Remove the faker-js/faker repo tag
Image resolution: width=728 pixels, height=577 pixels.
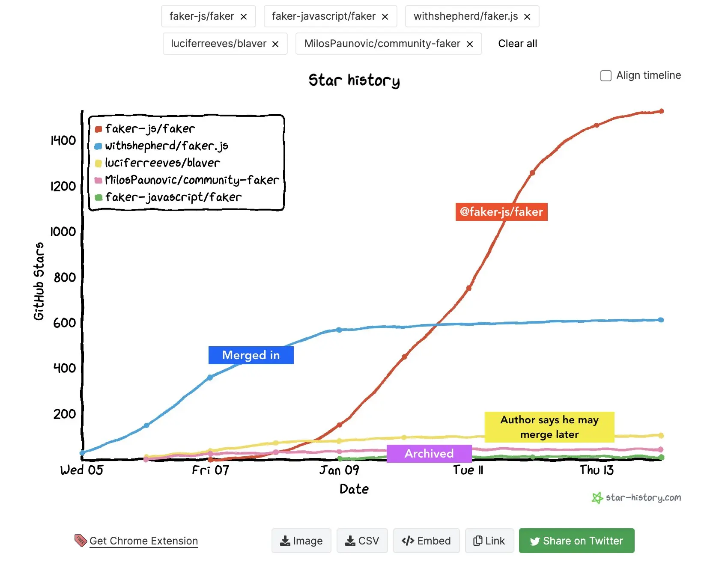coord(244,17)
